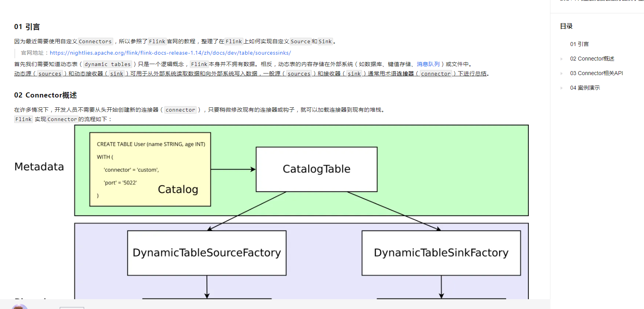Click the DynamicTableSourceFactory diagram box
The width and height of the screenshot is (644, 309).
[207, 253]
